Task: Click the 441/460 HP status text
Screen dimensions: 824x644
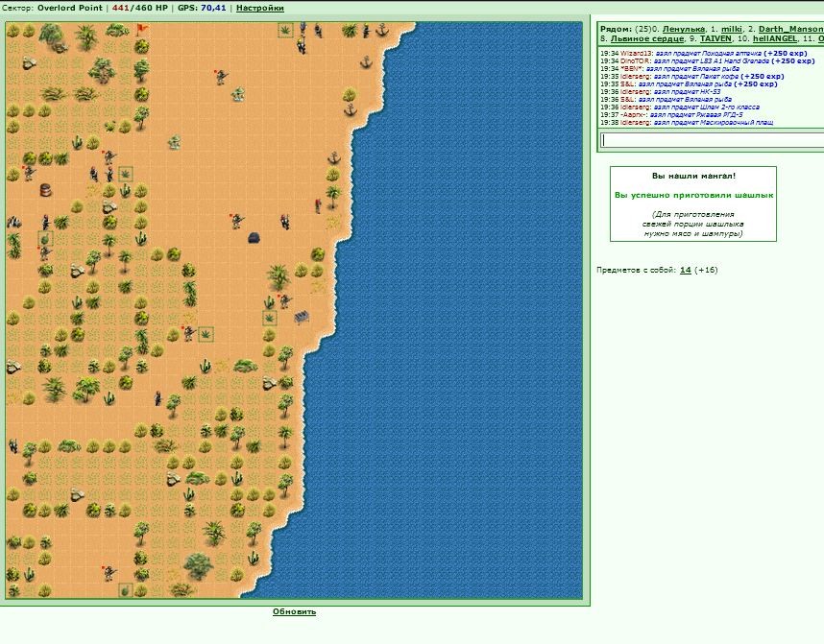Action: pyautogui.click(x=140, y=8)
